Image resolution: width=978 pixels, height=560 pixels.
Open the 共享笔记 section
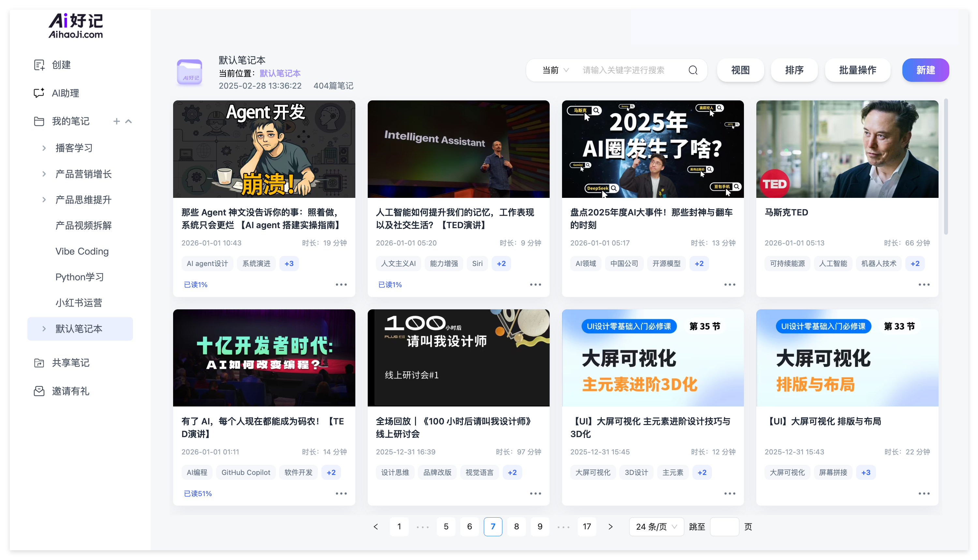[x=71, y=363]
